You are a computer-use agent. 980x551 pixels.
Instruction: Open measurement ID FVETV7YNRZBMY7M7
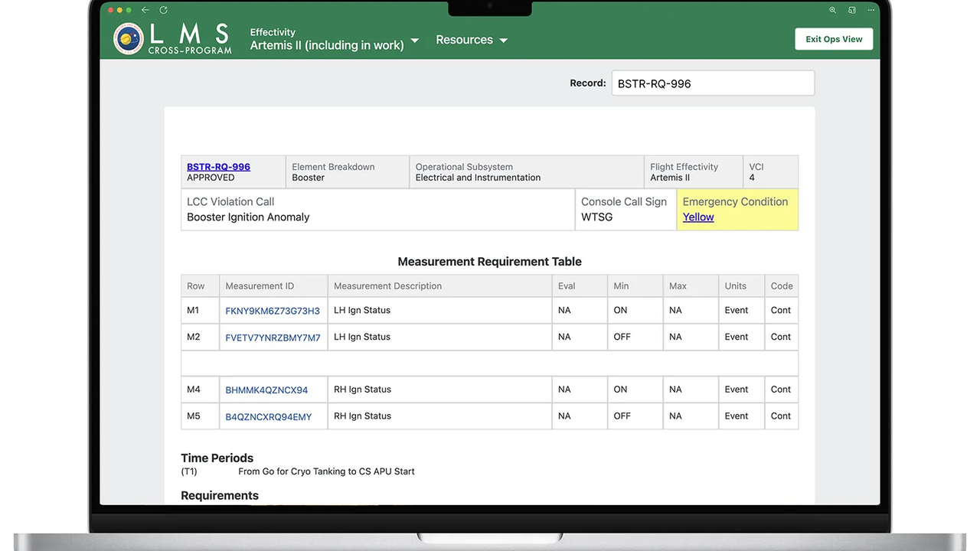coord(273,337)
